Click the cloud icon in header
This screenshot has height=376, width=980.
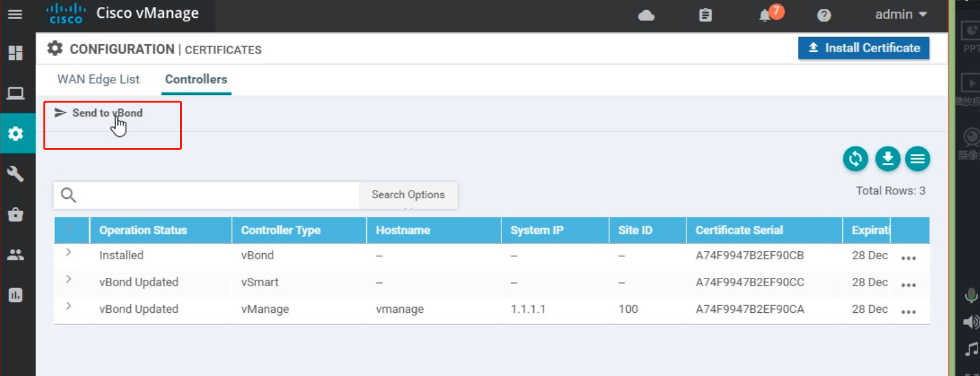tap(646, 15)
